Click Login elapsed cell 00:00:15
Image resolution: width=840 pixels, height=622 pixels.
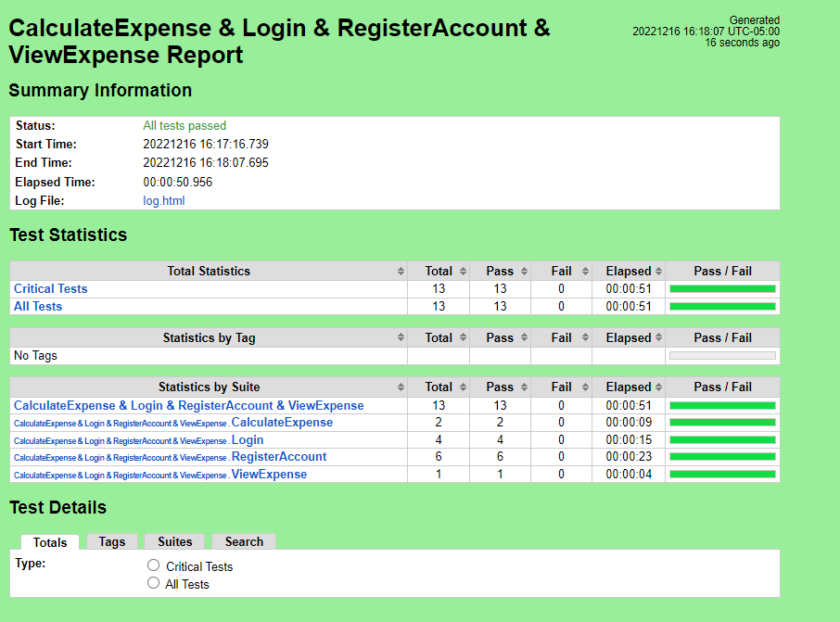pyautogui.click(x=629, y=439)
